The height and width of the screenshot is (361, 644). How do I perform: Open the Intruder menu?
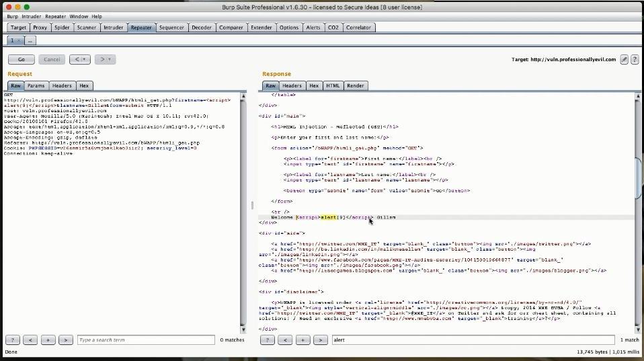[x=31, y=16]
